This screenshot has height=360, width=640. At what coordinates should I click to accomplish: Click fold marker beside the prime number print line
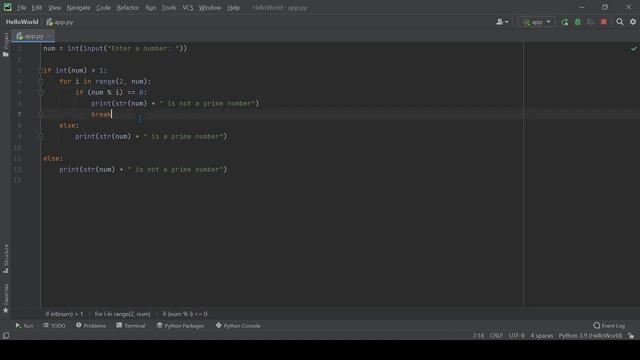(x=41, y=137)
